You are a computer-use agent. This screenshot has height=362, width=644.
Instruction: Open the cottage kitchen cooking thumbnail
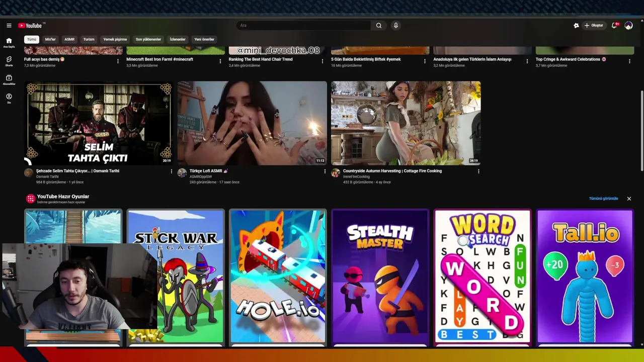click(406, 123)
